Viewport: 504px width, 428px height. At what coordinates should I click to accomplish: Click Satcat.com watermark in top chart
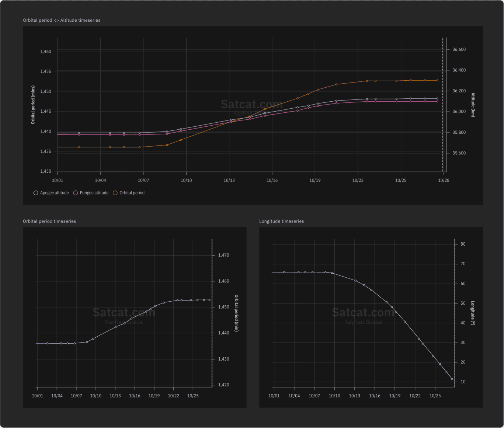coord(251,105)
